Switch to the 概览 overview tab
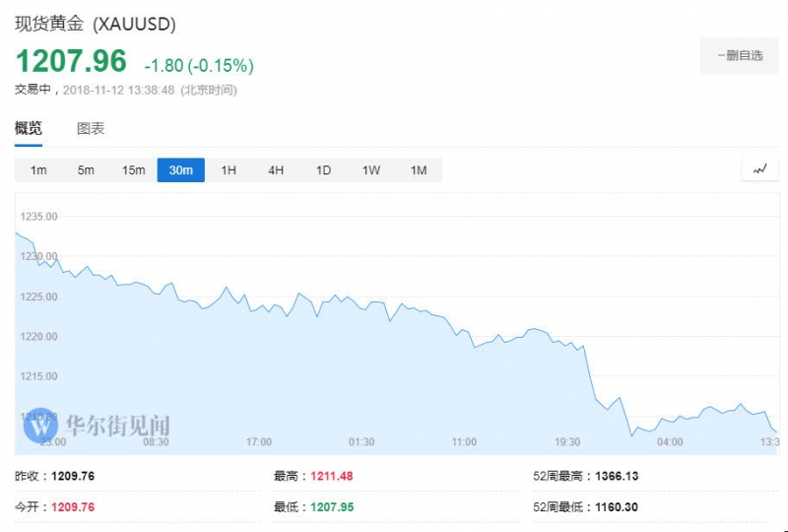 tap(29, 128)
